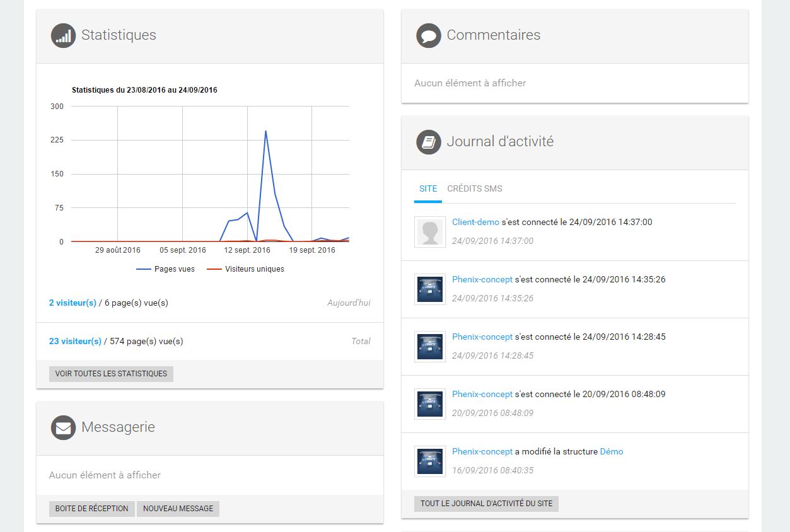Open Tout le journal d'activité du site
Image resolution: width=790 pixels, height=532 pixels.
click(x=486, y=504)
